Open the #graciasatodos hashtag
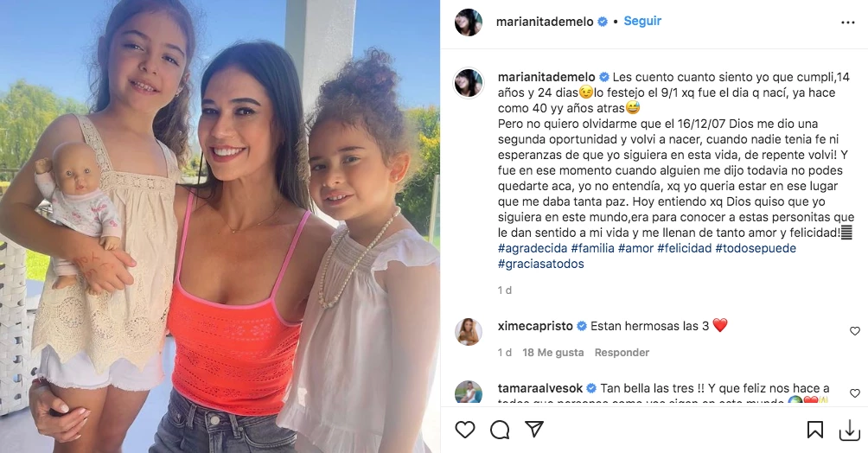 541,264
